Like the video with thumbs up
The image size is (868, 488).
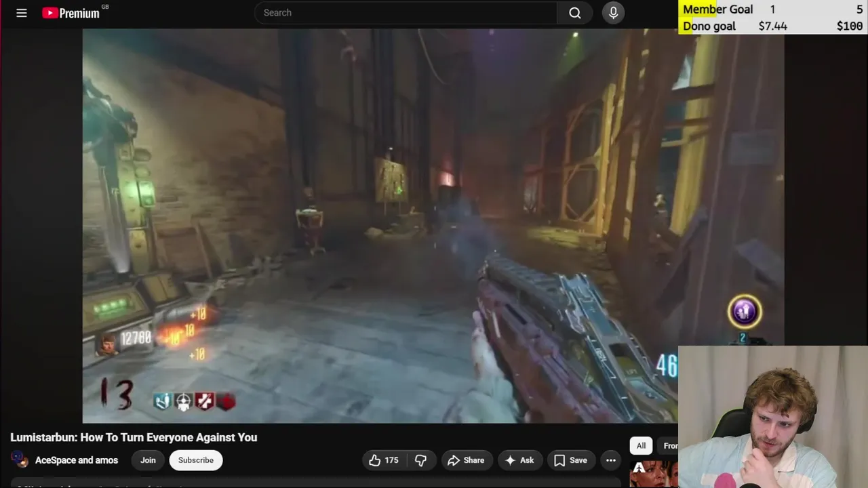(384, 460)
